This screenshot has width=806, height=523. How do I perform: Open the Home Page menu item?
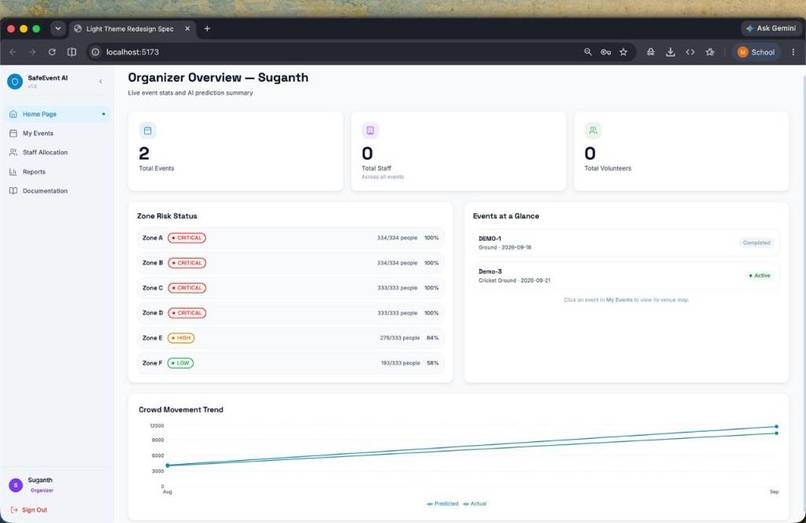pos(57,114)
